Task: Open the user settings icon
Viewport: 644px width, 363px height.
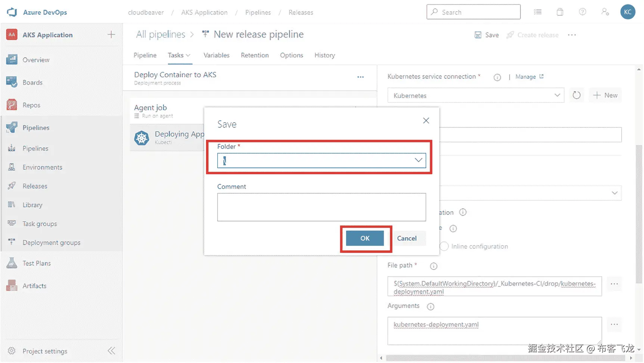Action: click(605, 12)
